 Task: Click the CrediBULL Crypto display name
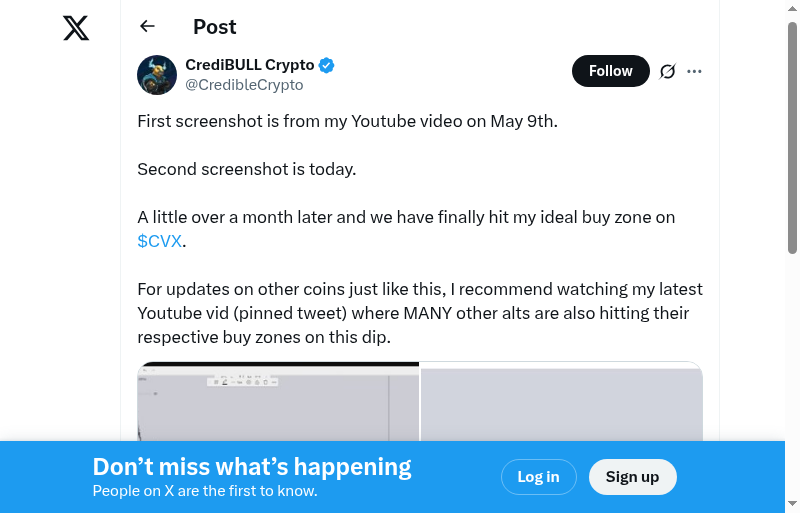pos(250,65)
